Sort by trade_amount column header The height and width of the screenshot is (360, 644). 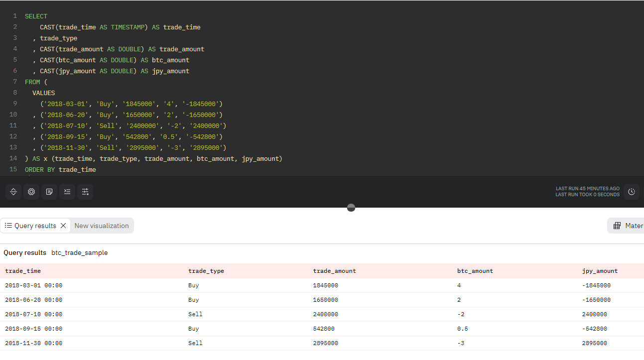[x=335, y=271]
